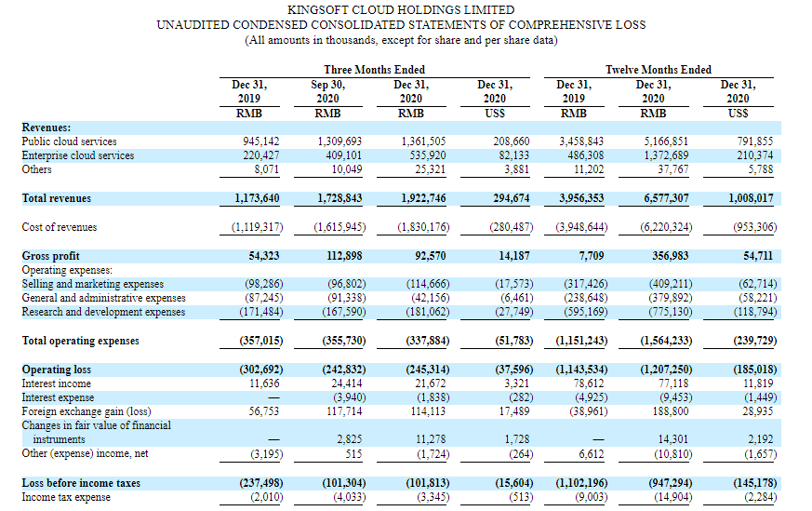
Task: Click cost of revenues value (6,220,324)
Action: tap(667, 227)
